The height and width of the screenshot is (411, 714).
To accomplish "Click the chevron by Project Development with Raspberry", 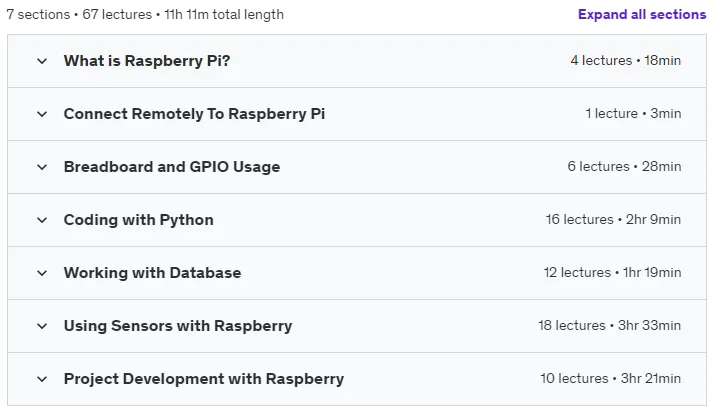I will pyautogui.click(x=42, y=379).
